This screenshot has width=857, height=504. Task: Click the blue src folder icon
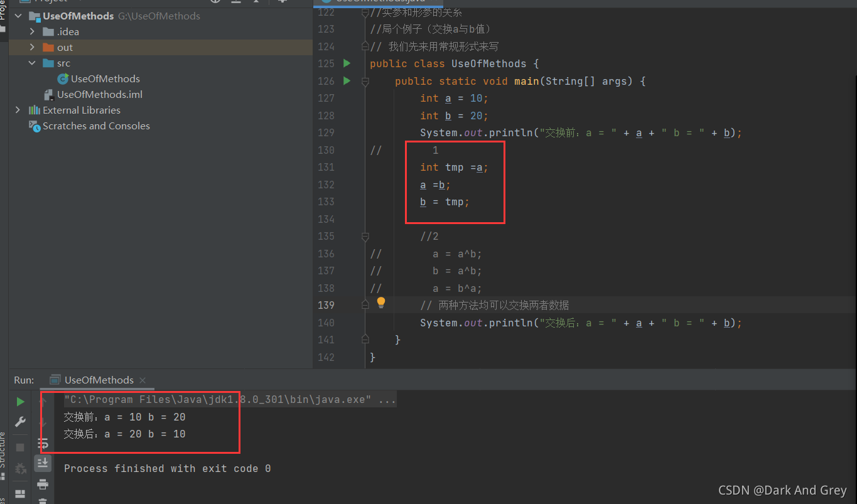pos(48,63)
